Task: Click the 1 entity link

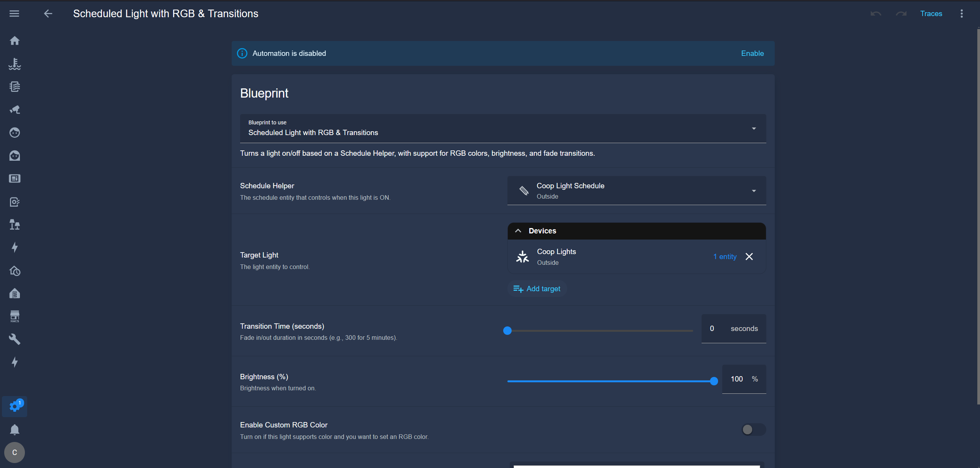Action: (725, 257)
